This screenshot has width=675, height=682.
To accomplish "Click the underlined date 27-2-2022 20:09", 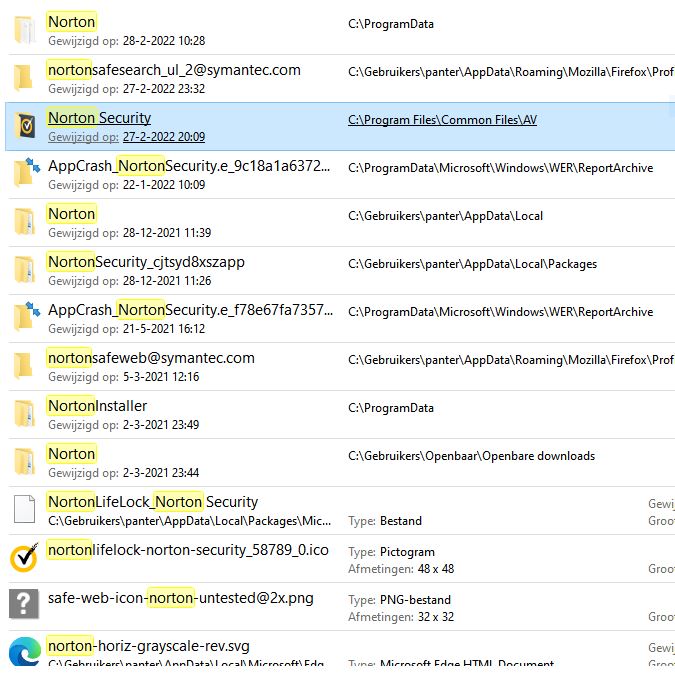I will click(163, 137).
